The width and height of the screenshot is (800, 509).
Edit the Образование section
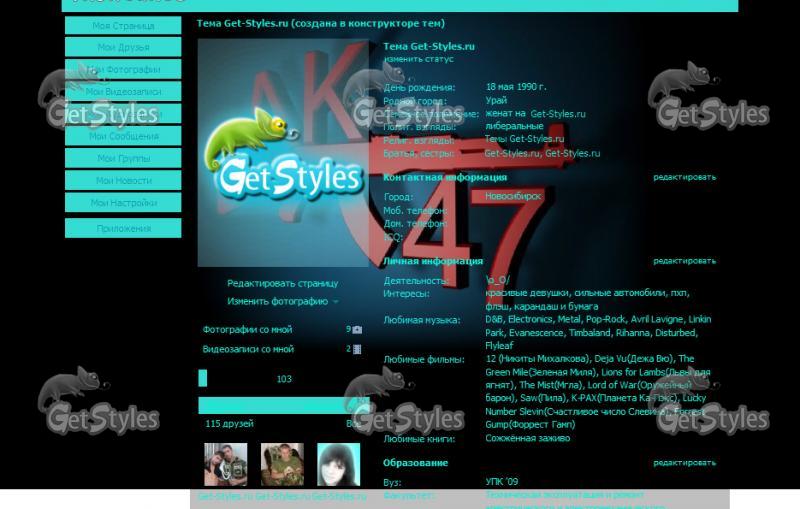[x=684, y=463]
